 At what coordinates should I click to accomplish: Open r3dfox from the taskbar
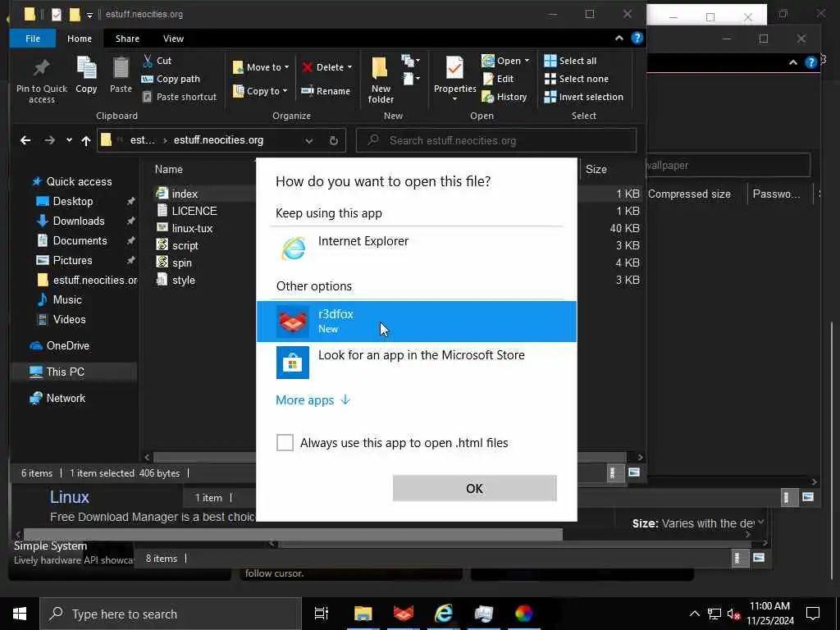[403, 614]
